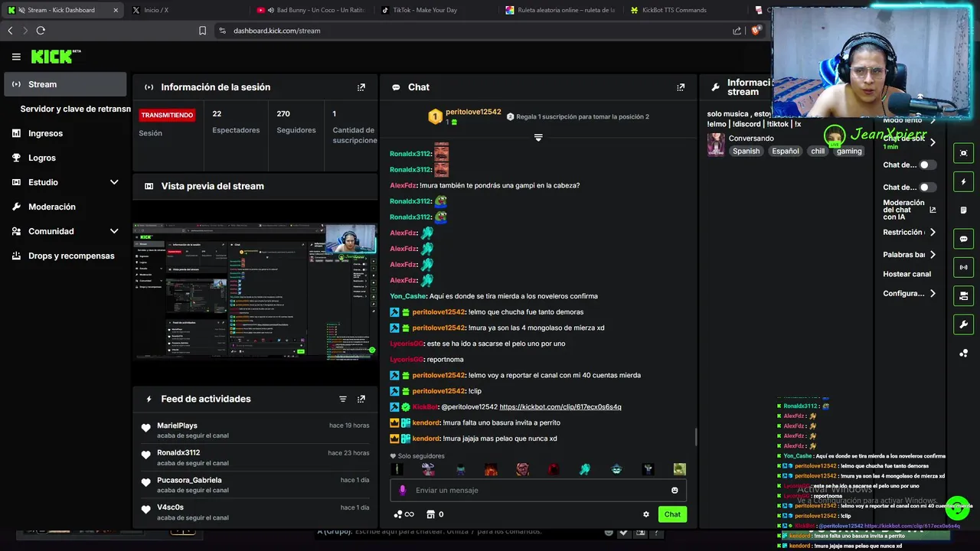Pop out the Chat panel
This screenshot has width=980, height=551.
click(681, 87)
